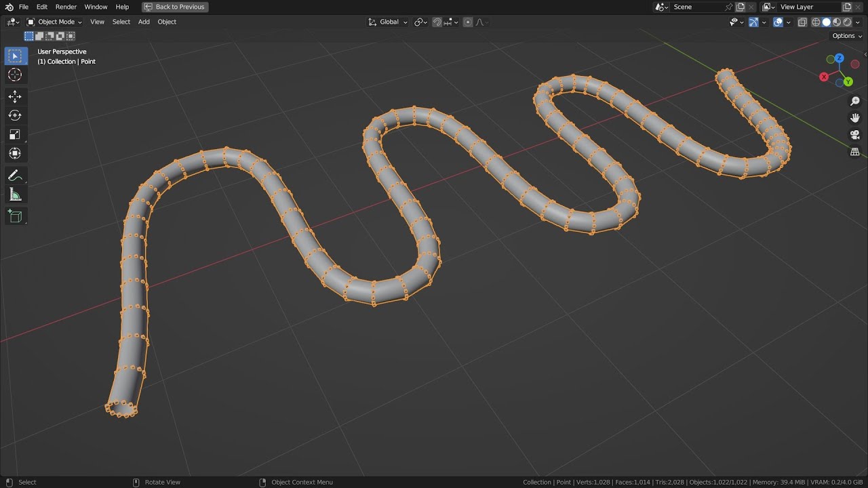Choose the Add Cube tool
This screenshot has height=488, width=868.
pyautogui.click(x=15, y=217)
